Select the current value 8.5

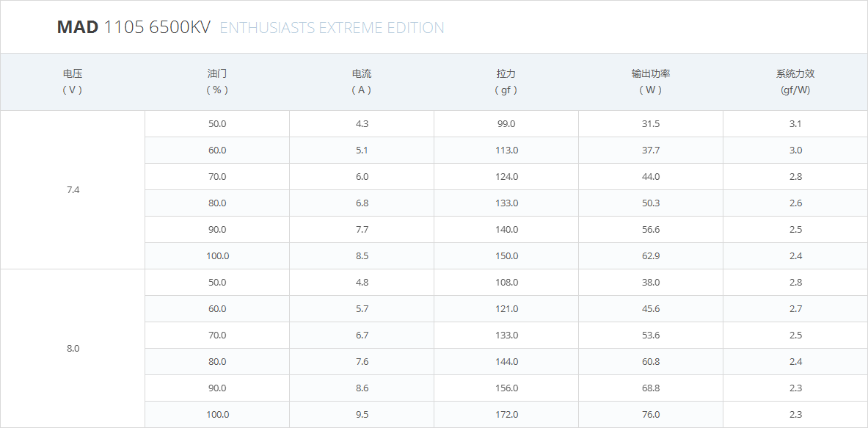[362, 255]
